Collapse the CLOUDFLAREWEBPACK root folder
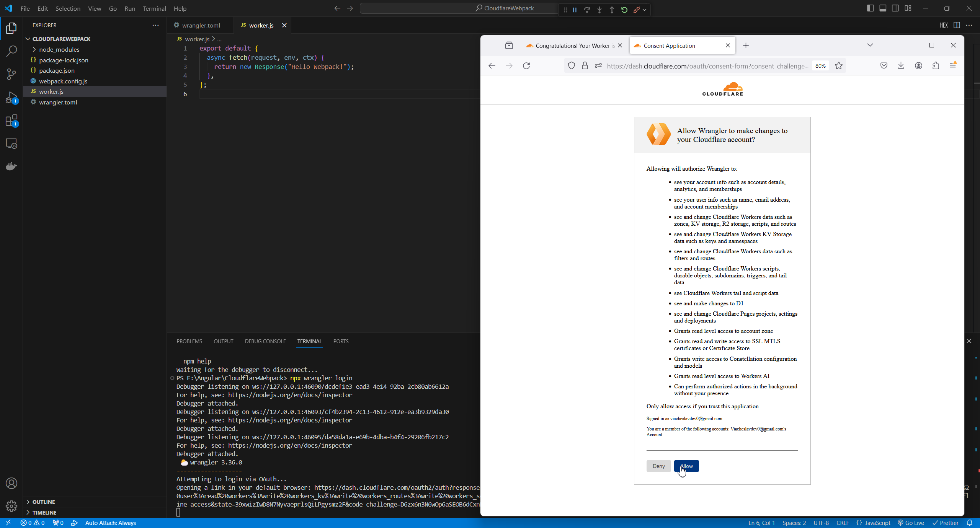Image resolution: width=980 pixels, height=528 pixels. (x=61, y=39)
